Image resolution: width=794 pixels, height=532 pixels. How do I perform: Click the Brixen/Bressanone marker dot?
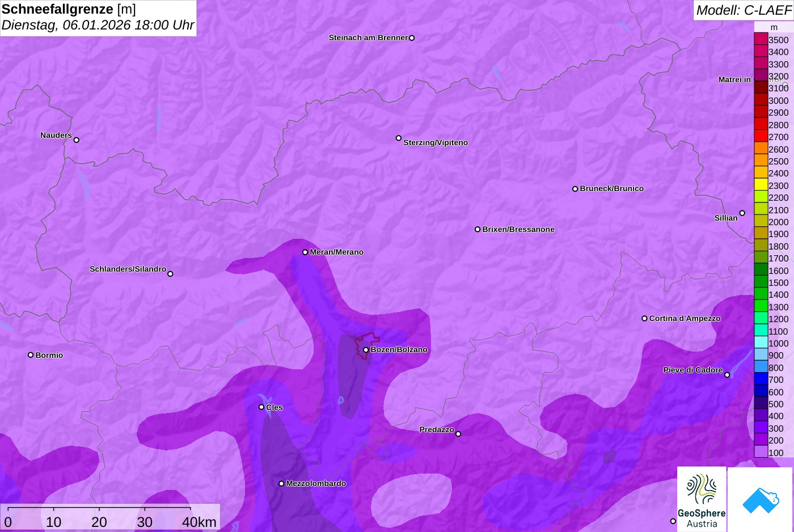(478, 230)
